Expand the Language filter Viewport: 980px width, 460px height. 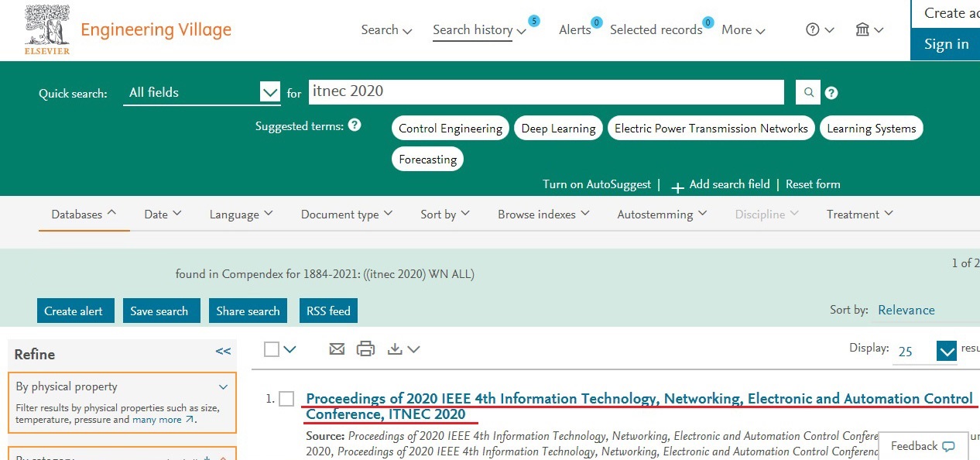242,215
